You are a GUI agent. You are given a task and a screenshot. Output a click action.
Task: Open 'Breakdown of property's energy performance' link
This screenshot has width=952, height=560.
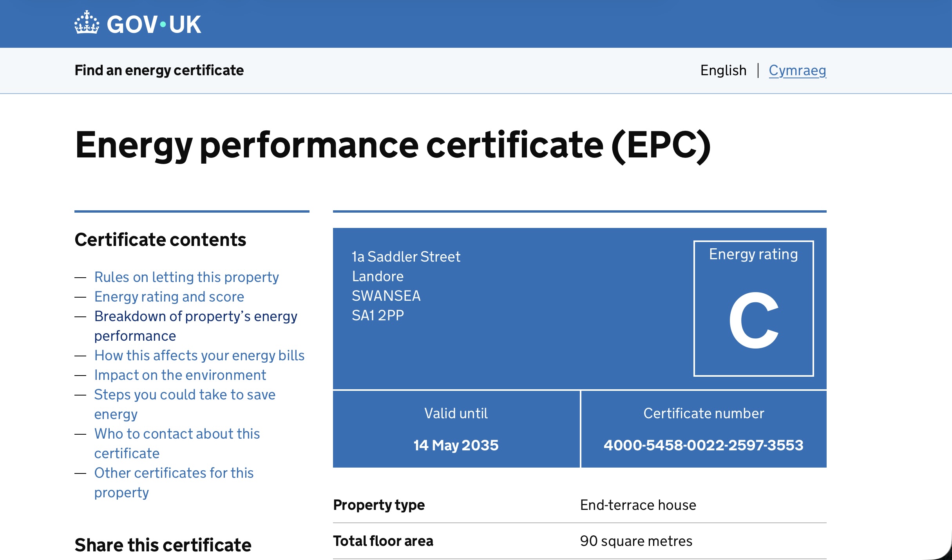[x=195, y=316]
